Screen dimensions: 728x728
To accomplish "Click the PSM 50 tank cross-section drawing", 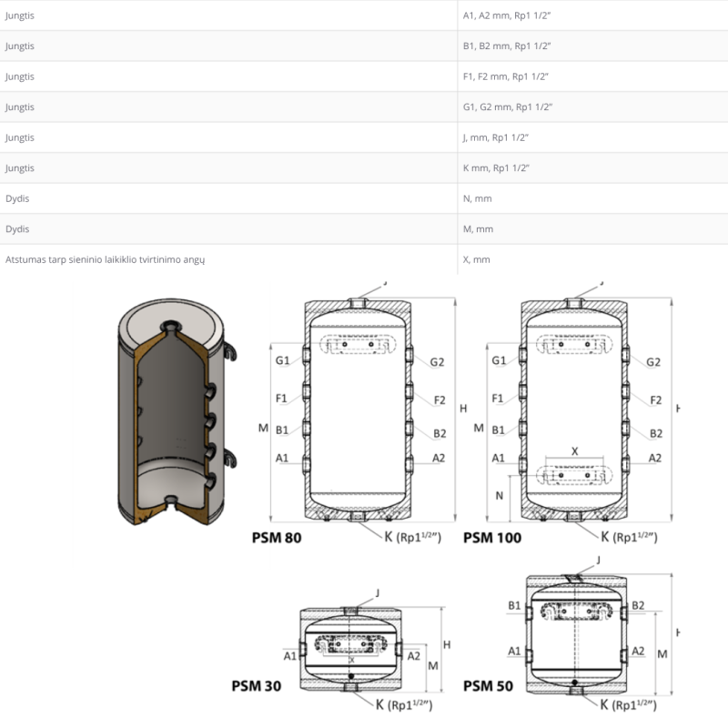I will (x=576, y=634).
